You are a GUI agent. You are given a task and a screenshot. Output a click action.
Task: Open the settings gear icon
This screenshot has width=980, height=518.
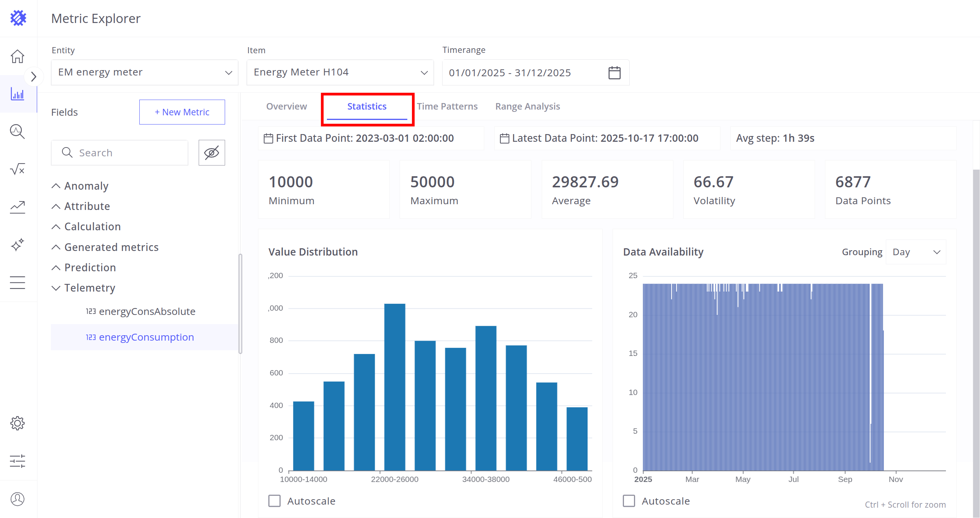click(18, 423)
